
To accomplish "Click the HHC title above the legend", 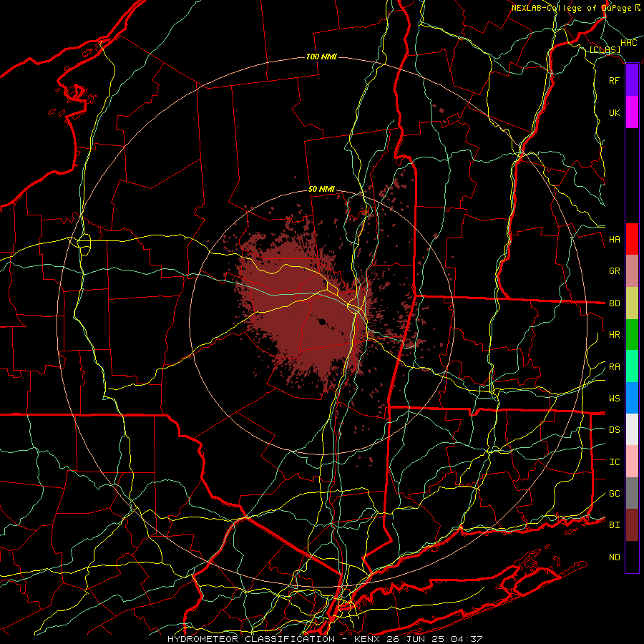I will point(628,43).
